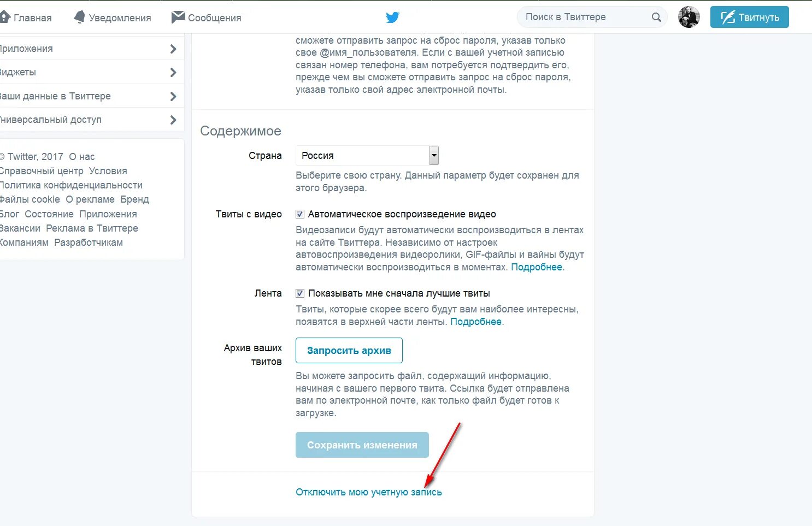
Task: Toggle Автоматическое воспроизведение видео checkbox
Action: (x=300, y=214)
